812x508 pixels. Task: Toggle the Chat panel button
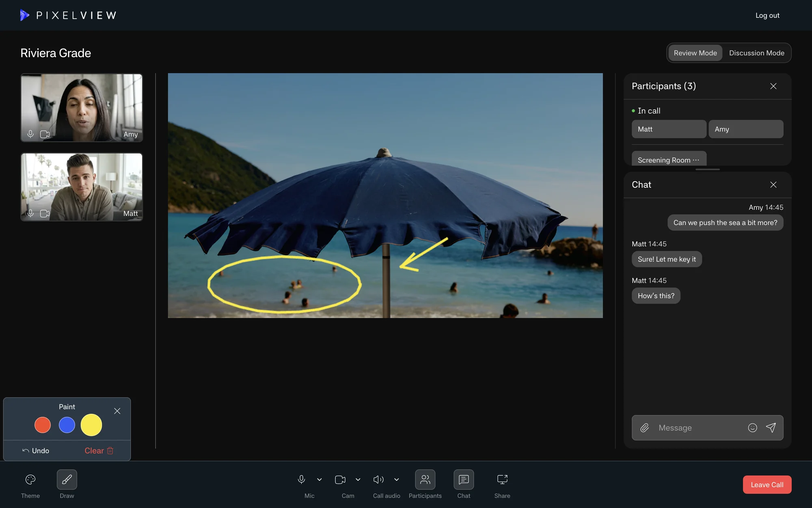pos(464,480)
